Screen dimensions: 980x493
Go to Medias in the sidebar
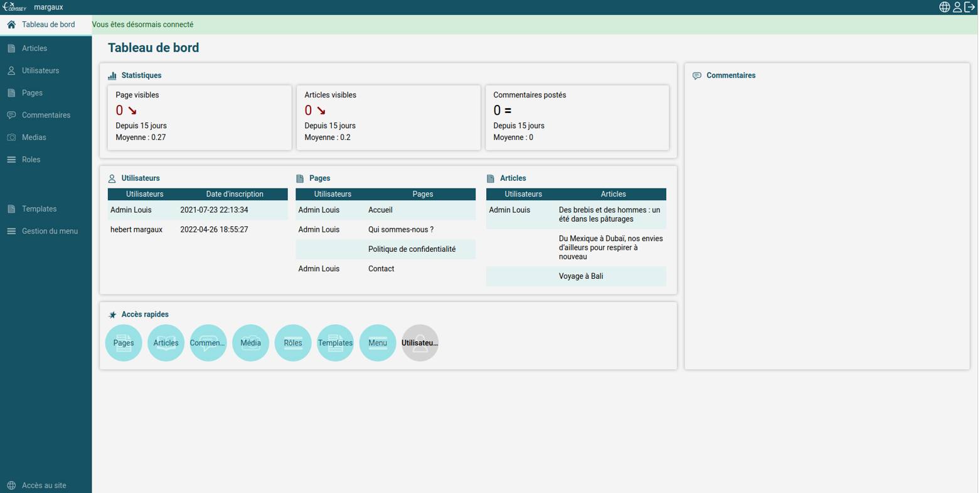(x=34, y=138)
